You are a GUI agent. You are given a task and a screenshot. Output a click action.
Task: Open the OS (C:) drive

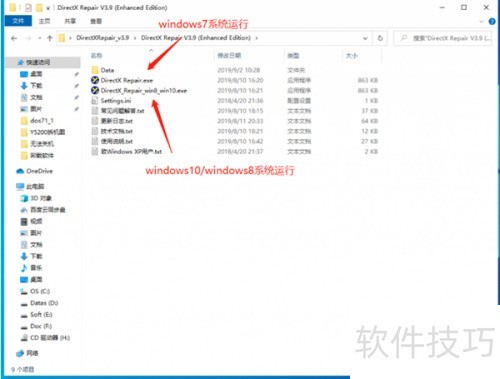tap(40, 291)
